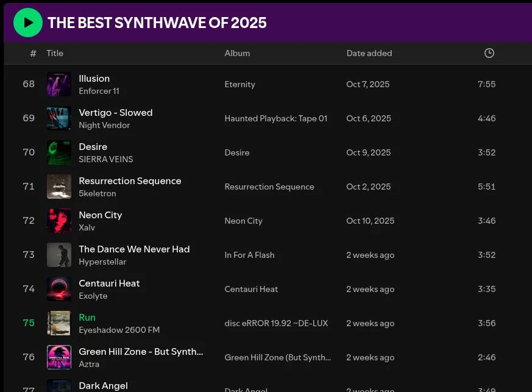
Task: Sort tracks by the Title column header
Action: [x=55, y=53]
